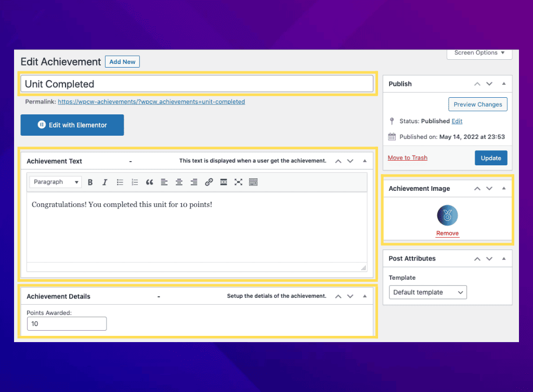
Task: Click the Unit Completed title field
Action: click(x=197, y=84)
